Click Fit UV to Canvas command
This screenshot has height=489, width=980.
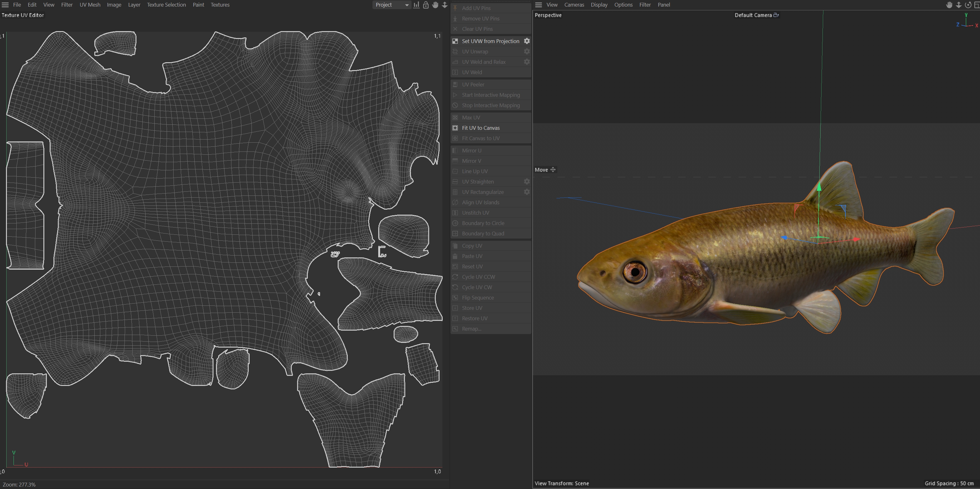[480, 128]
